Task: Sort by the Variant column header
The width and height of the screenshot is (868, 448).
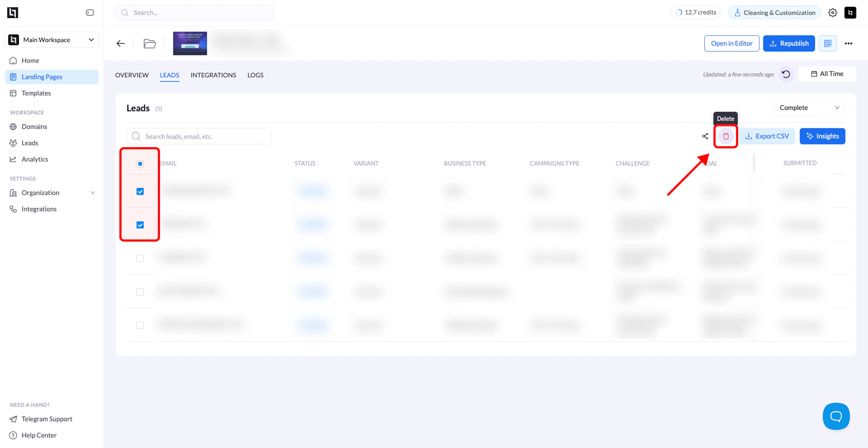Action: 366,163
